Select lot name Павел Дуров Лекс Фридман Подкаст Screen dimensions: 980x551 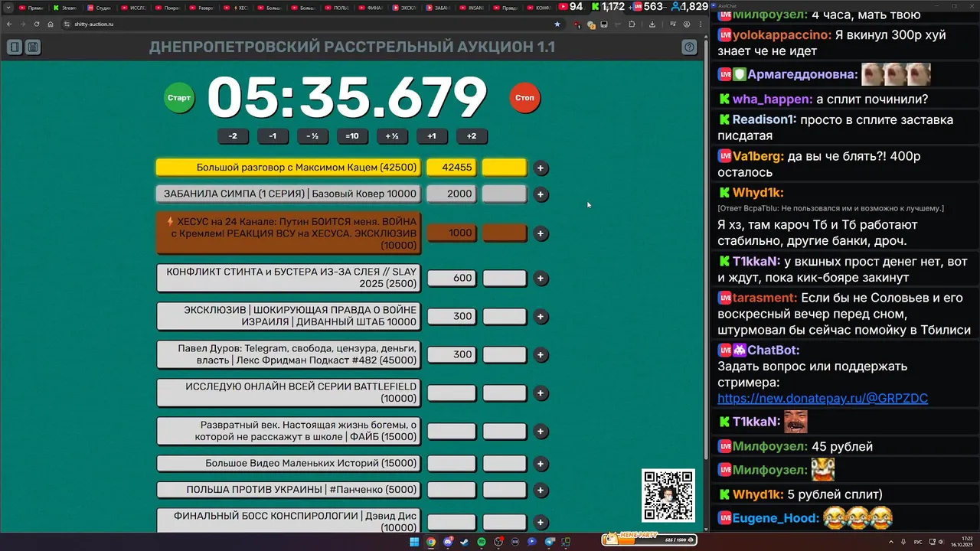coord(289,354)
